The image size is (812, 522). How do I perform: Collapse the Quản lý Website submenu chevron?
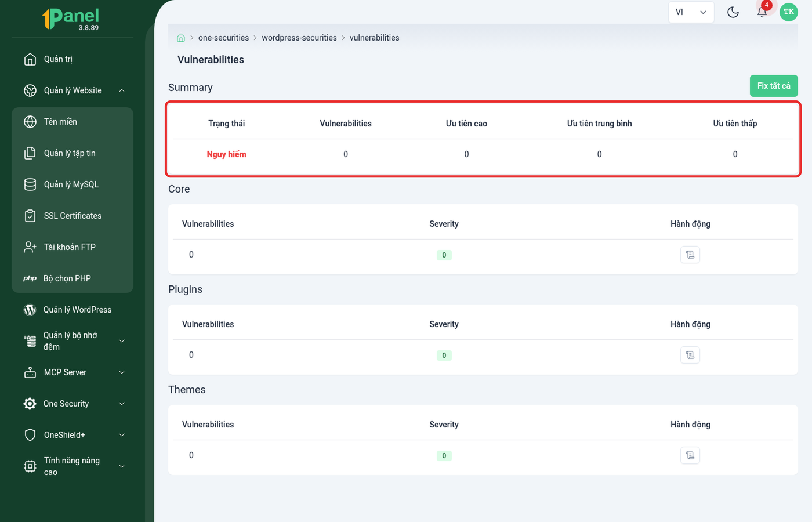tap(122, 90)
